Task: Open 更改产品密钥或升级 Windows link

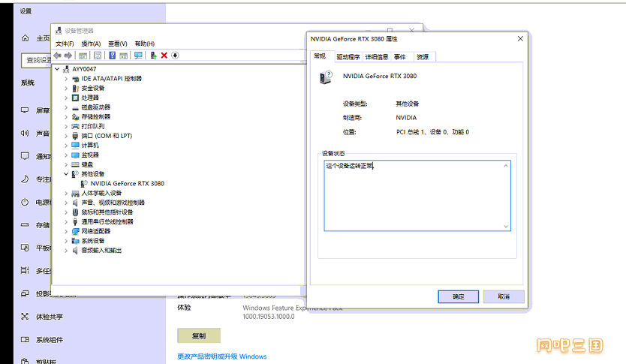Action: point(222,356)
